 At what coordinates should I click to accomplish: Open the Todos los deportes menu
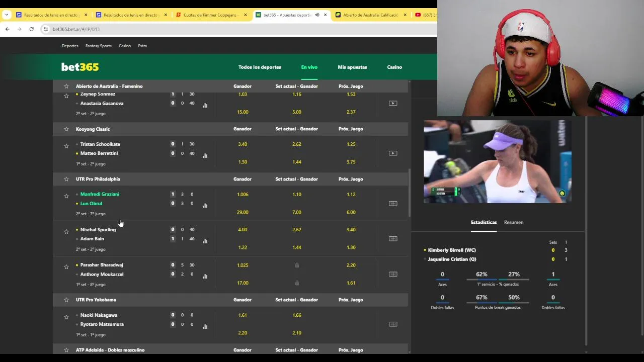260,67
